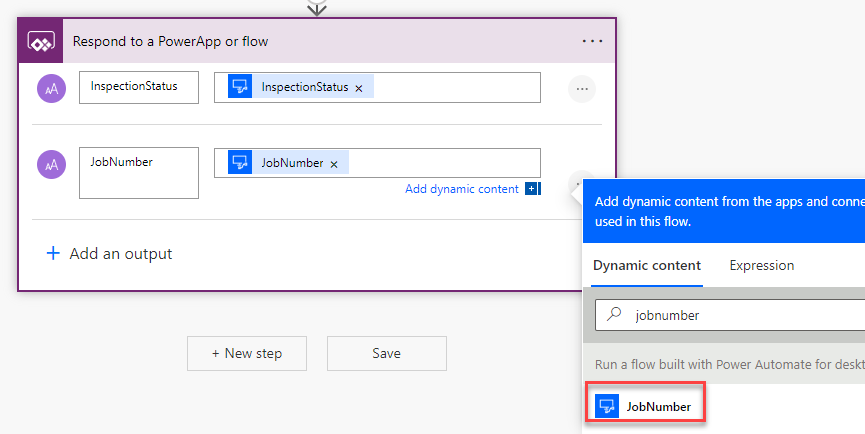Viewport: 865px width, 434px height.
Task: Click the text type icon beside InspectionStatus
Action: [51, 88]
